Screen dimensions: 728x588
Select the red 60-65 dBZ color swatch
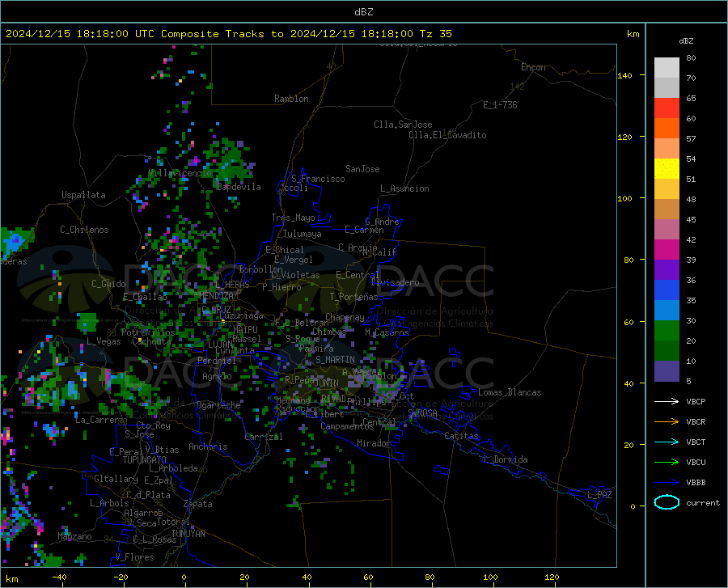pos(667,108)
